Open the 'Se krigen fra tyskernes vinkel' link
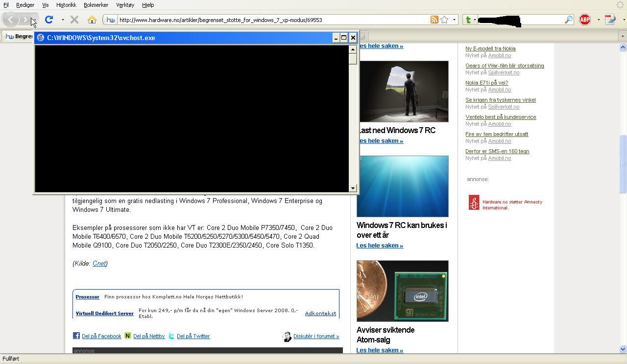The width and height of the screenshot is (627, 364). (x=501, y=100)
